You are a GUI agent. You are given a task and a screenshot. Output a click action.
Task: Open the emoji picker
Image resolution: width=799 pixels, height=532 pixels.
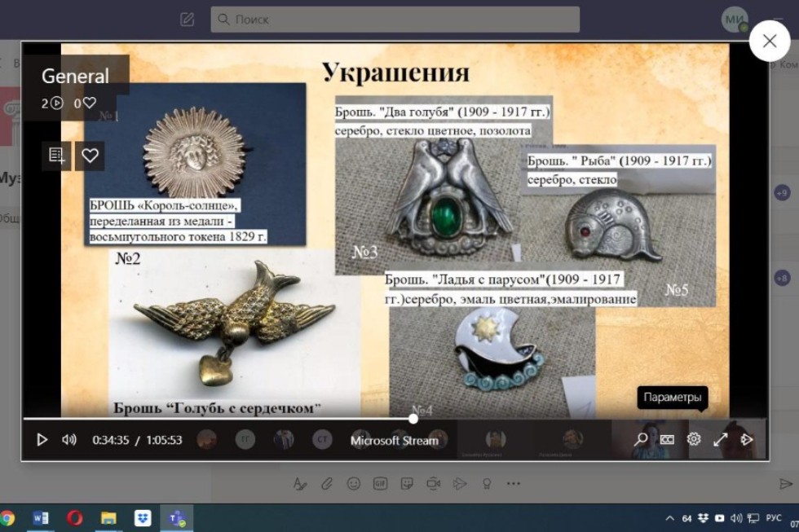tap(354, 483)
